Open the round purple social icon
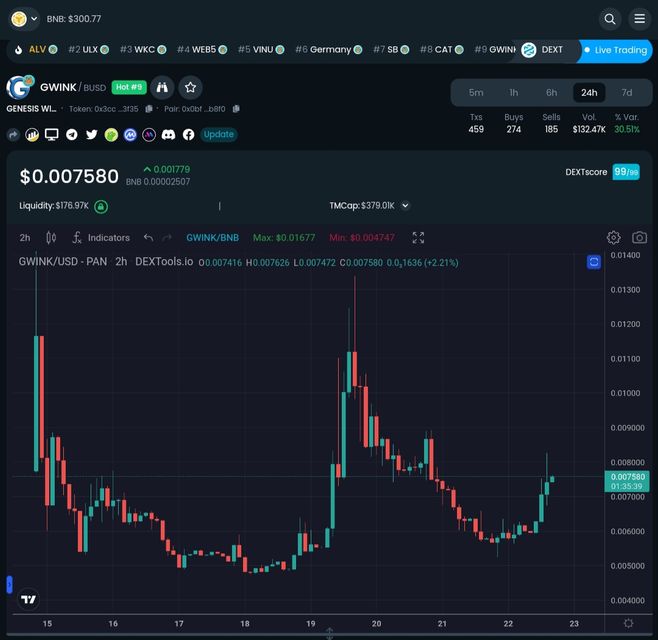658x640 pixels. (149, 135)
